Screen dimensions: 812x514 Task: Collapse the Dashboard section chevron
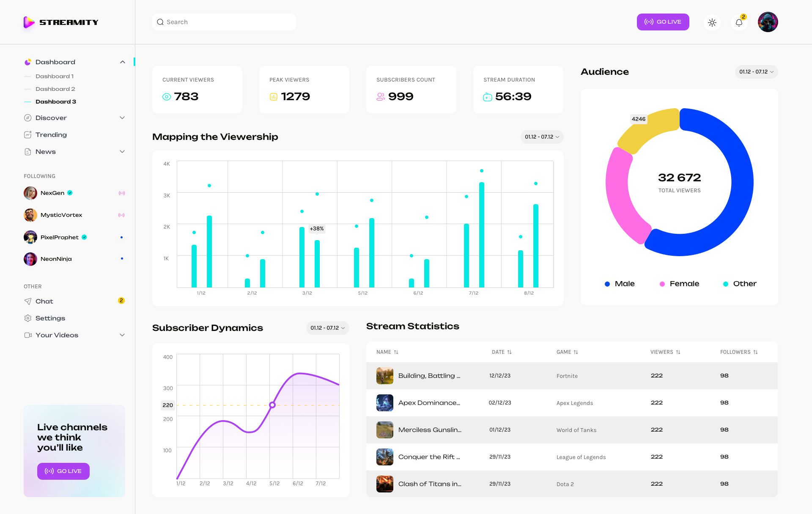(122, 62)
